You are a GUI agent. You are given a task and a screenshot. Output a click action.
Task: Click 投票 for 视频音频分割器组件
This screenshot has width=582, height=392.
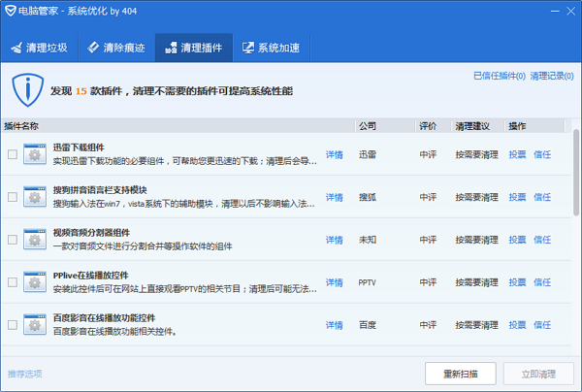(517, 240)
